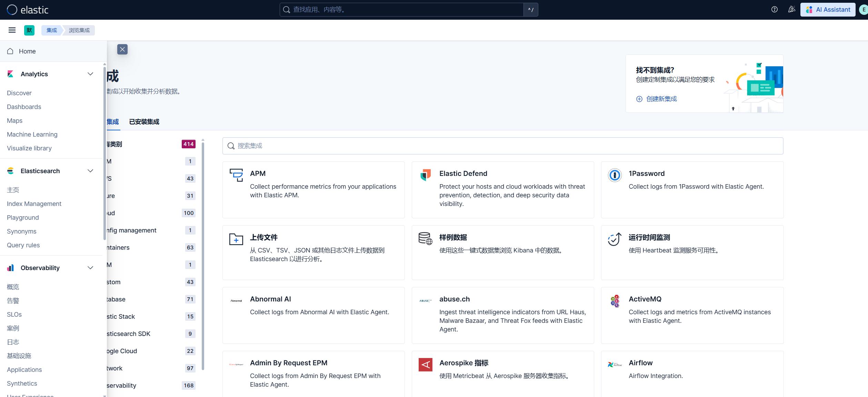Click the Elastic logo in header
Screen dimensions: 868x397
coord(28,10)
